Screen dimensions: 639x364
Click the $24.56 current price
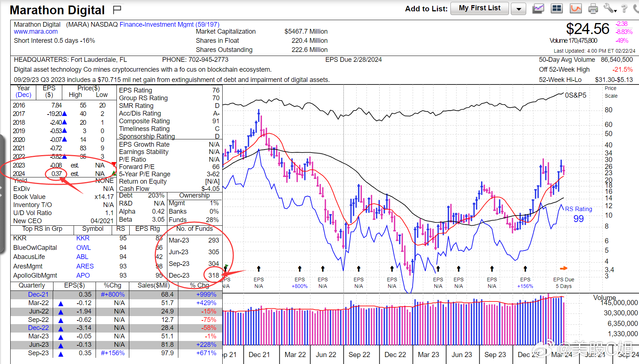point(587,29)
